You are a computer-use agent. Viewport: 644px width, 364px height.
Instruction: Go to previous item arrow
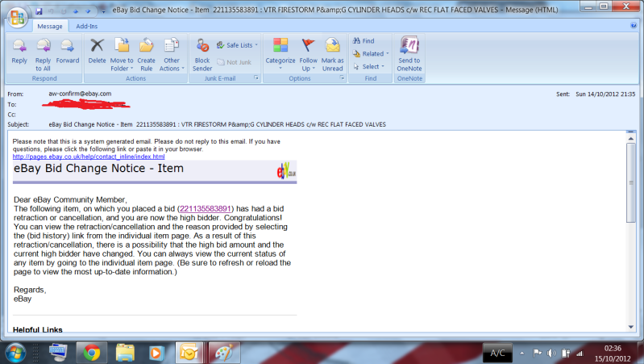[x=76, y=11]
